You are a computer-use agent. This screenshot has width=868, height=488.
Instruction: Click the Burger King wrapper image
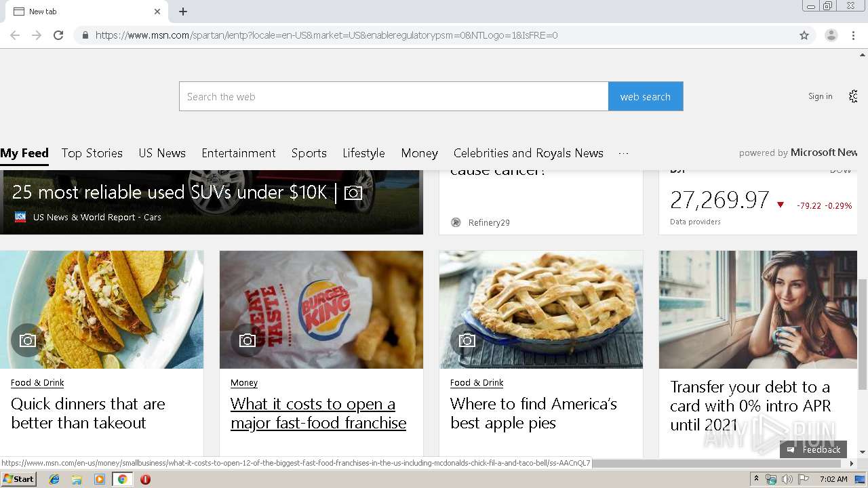(321, 310)
